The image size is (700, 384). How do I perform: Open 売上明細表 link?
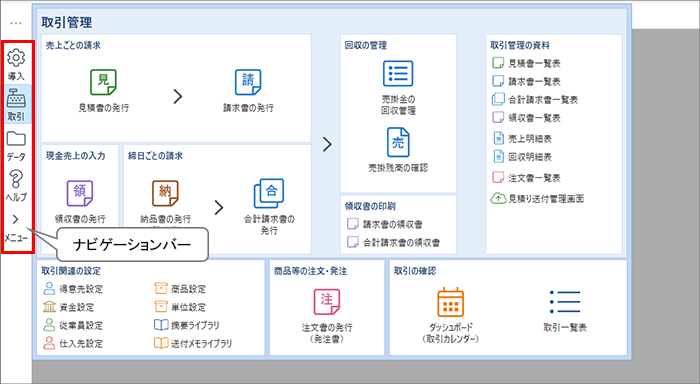522,139
